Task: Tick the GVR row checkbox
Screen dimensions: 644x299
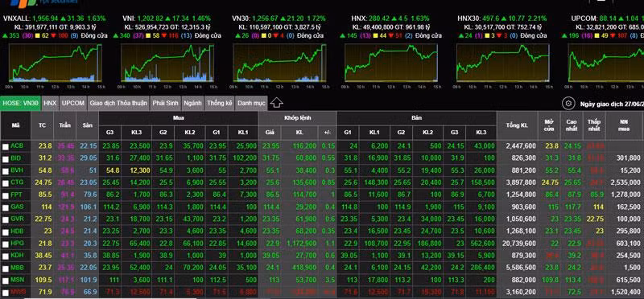Action: [5, 220]
